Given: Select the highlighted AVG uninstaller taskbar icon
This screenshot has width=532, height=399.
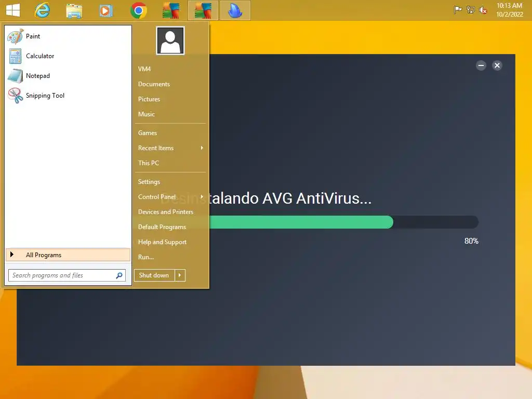Looking at the screenshot, I should click(203, 10).
